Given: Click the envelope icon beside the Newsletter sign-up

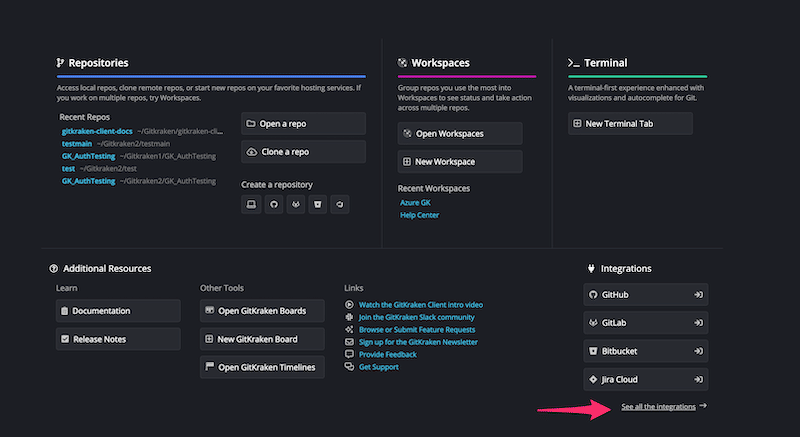Looking at the screenshot, I should [x=349, y=342].
